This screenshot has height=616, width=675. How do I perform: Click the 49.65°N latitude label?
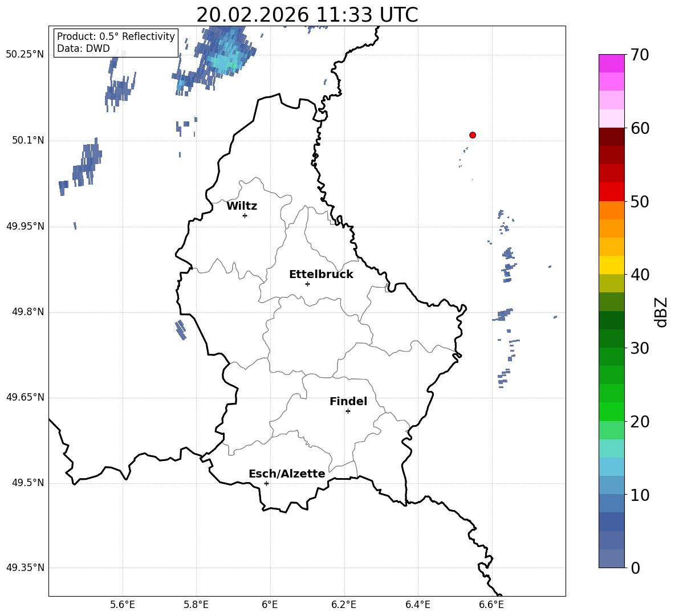pos(25,397)
